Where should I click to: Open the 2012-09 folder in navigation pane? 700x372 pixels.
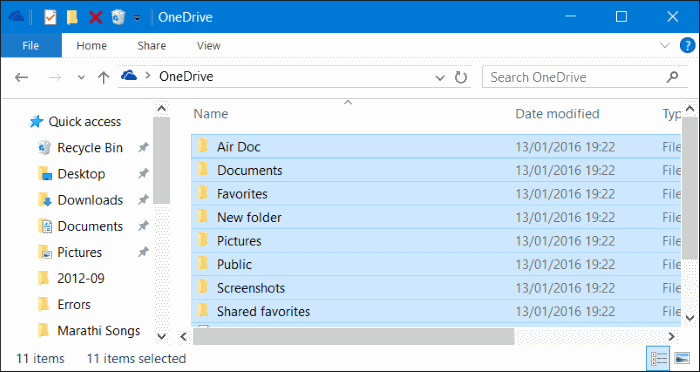81,278
